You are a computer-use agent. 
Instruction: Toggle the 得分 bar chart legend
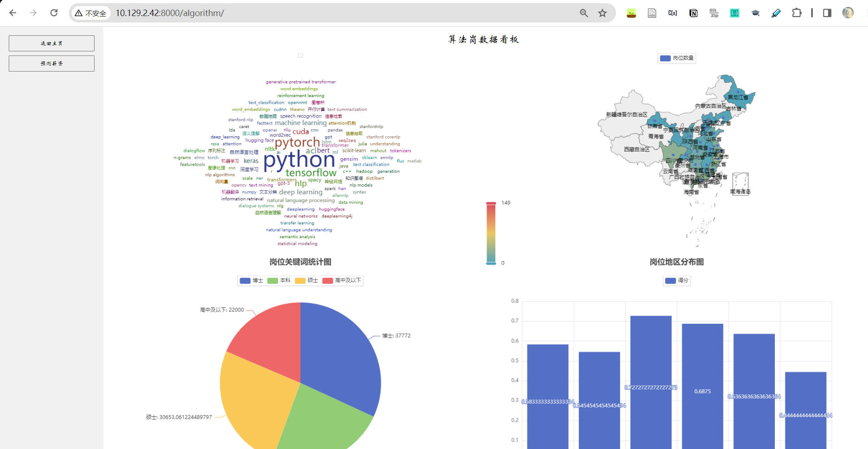pyautogui.click(x=677, y=280)
